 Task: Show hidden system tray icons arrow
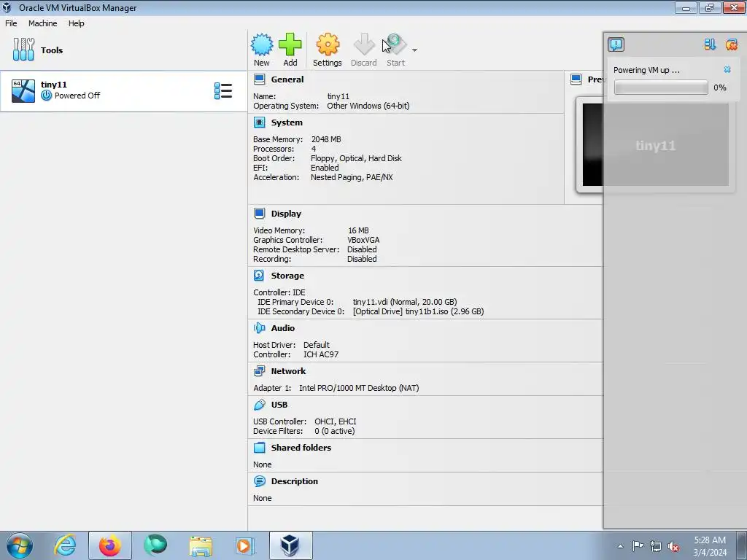coord(620,546)
